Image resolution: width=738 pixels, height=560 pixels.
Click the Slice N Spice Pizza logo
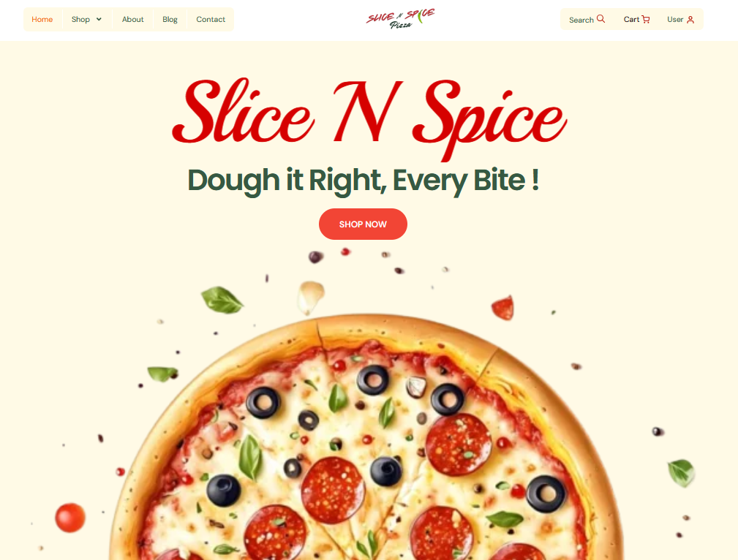click(401, 18)
